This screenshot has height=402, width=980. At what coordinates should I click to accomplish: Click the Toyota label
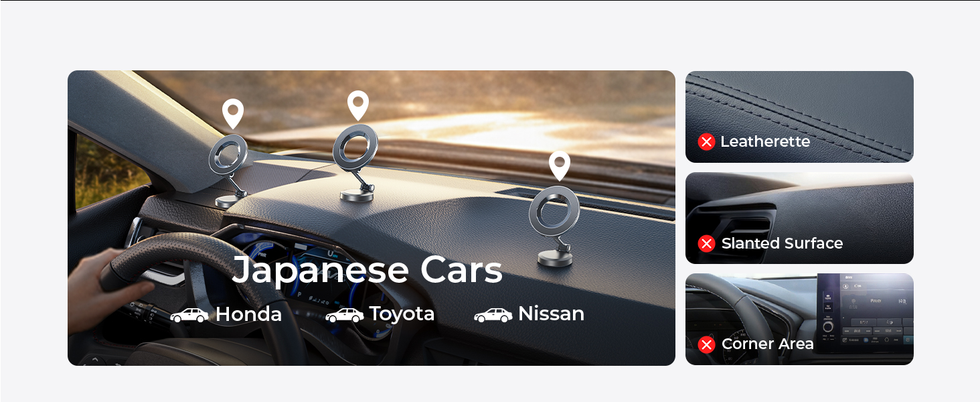tap(402, 314)
